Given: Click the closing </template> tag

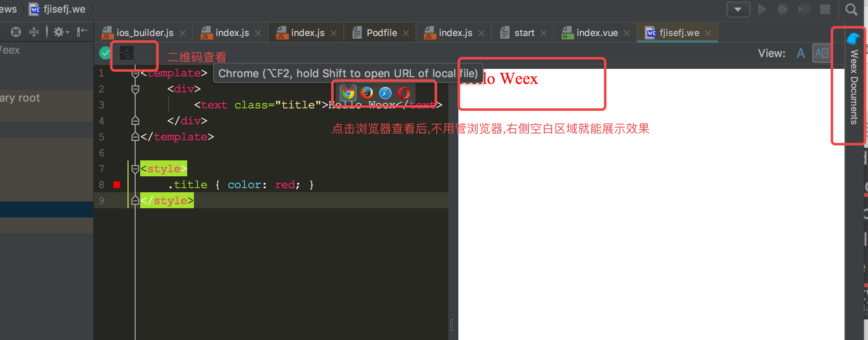Looking at the screenshot, I should tap(177, 137).
